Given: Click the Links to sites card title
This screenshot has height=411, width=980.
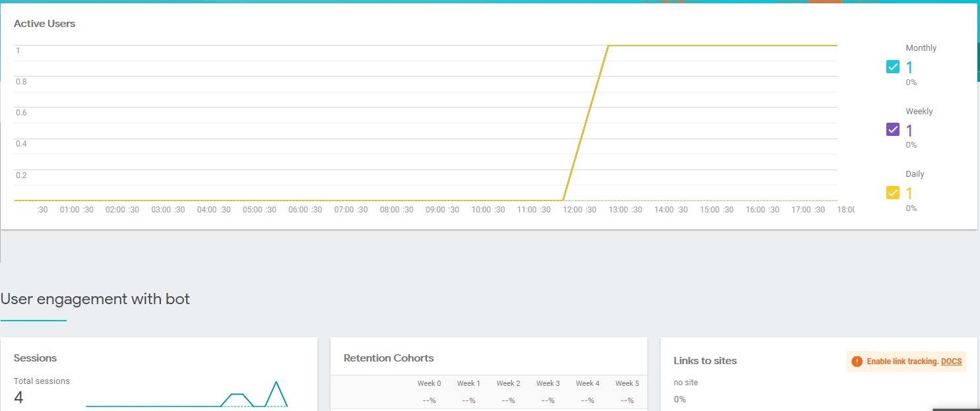Looking at the screenshot, I should (705, 361).
